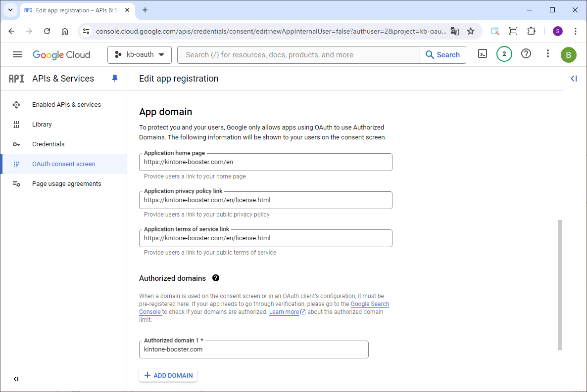Click the ADD DOMAIN button
Viewport: 587px width, 392px height.
click(168, 376)
